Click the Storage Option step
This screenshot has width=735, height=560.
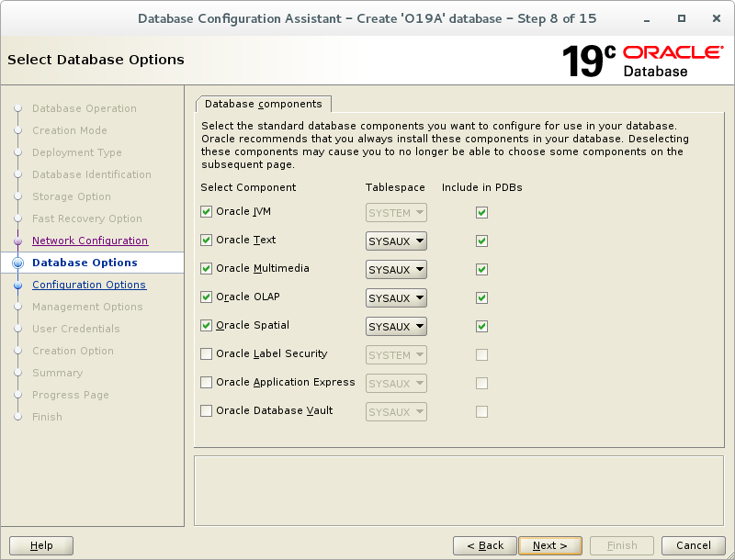point(72,196)
